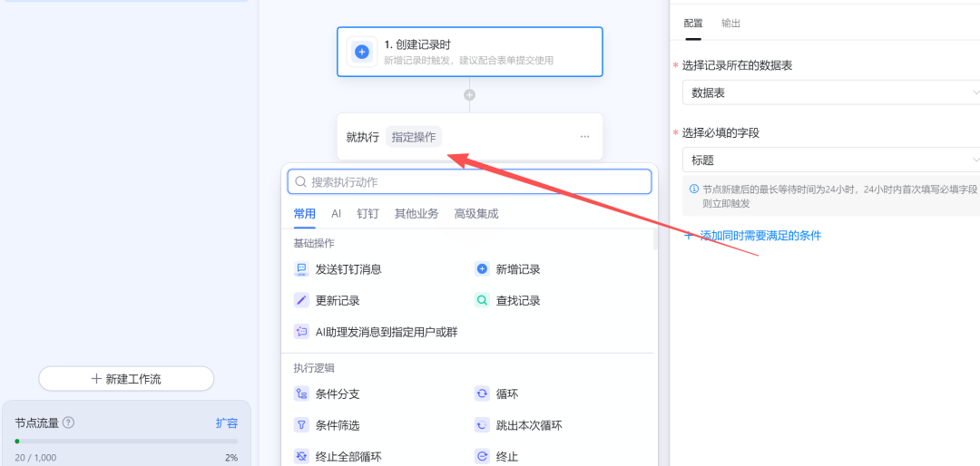This screenshot has height=466, width=980.
Task: Click the info icon in the waiting-time hint
Action: point(694,189)
